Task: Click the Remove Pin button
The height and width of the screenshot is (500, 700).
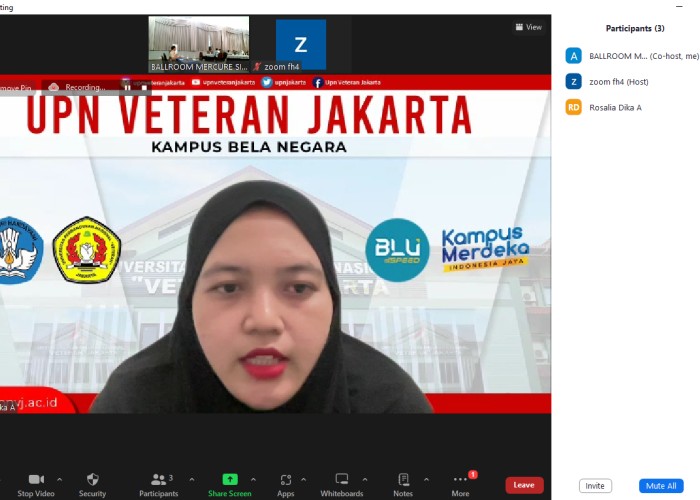Action: coord(16,88)
